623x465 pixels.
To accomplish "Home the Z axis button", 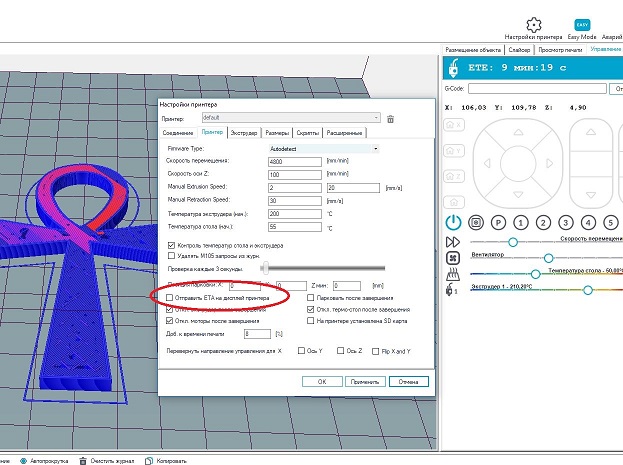I will click(454, 176).
